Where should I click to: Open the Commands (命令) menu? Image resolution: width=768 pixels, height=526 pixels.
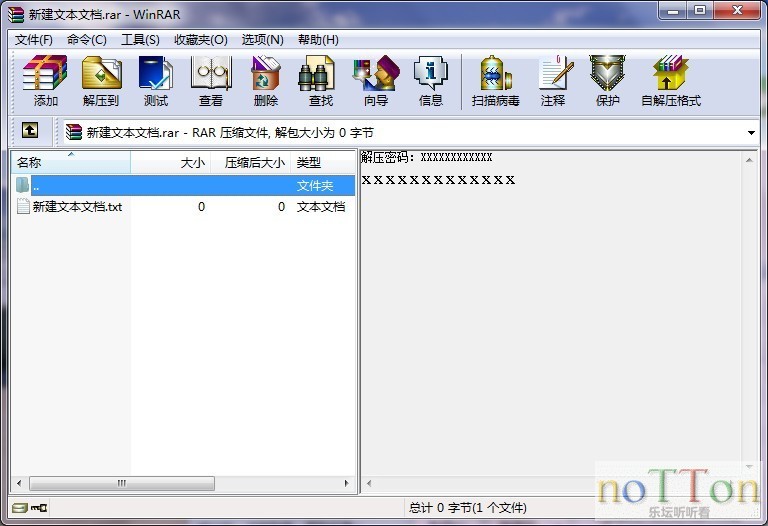(87, 40)
